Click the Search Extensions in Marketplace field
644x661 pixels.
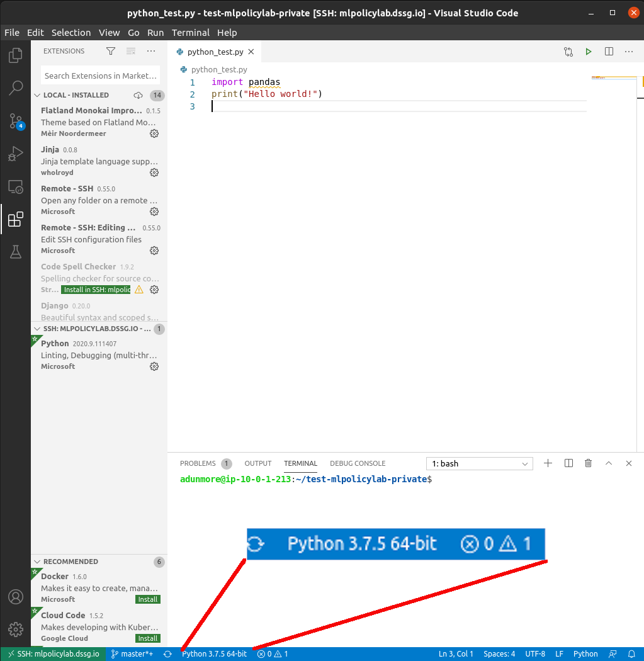(x=100, y=76)
